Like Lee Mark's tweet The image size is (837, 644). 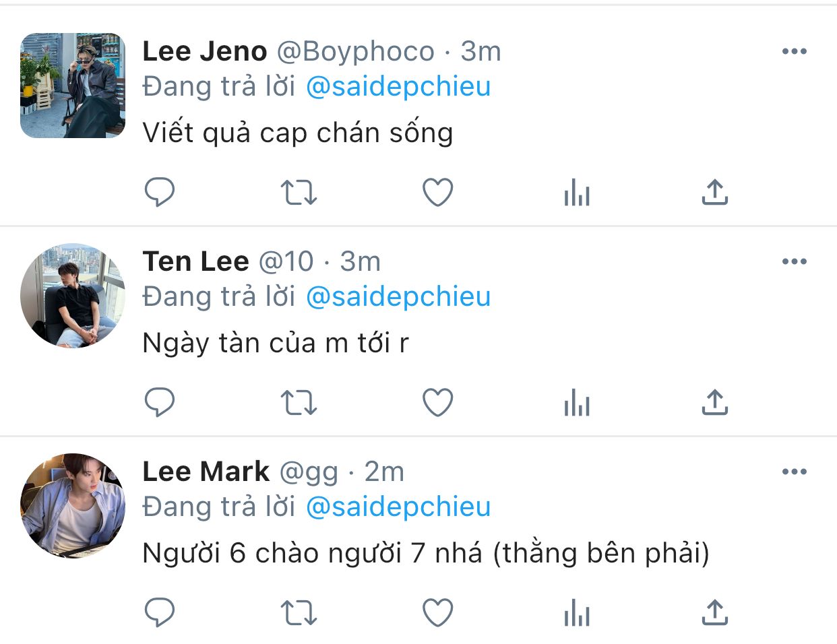(437, 613)
